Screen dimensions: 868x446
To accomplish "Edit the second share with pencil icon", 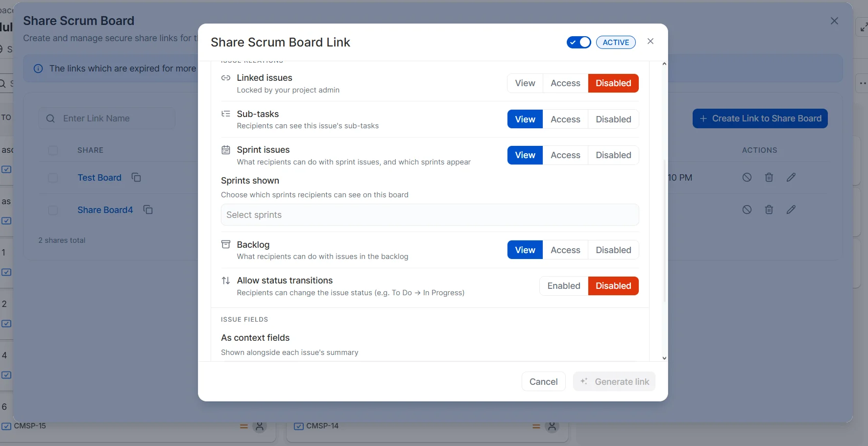I will point(791,210).
